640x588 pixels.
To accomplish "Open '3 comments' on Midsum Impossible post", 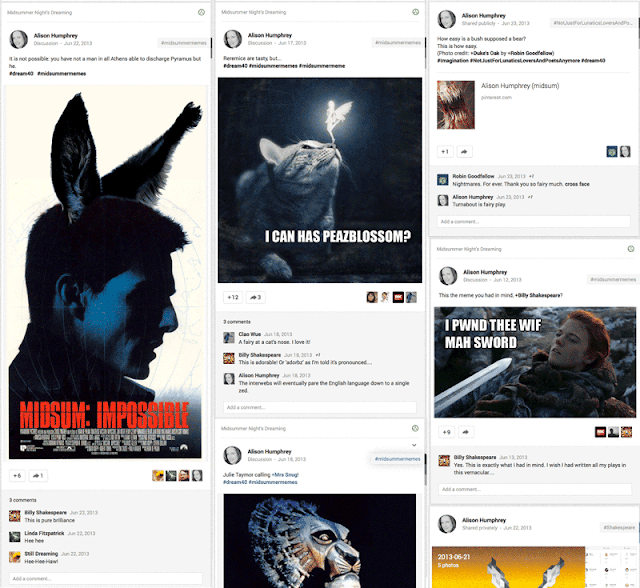I will 23,500.
